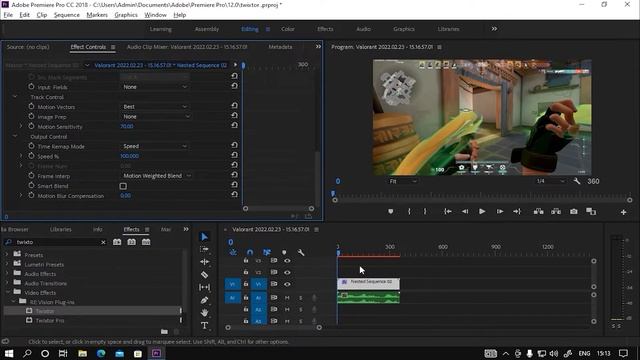Open Program monitor settings wrench
Viewport: 640px width, 360px height.
(577, 181)
